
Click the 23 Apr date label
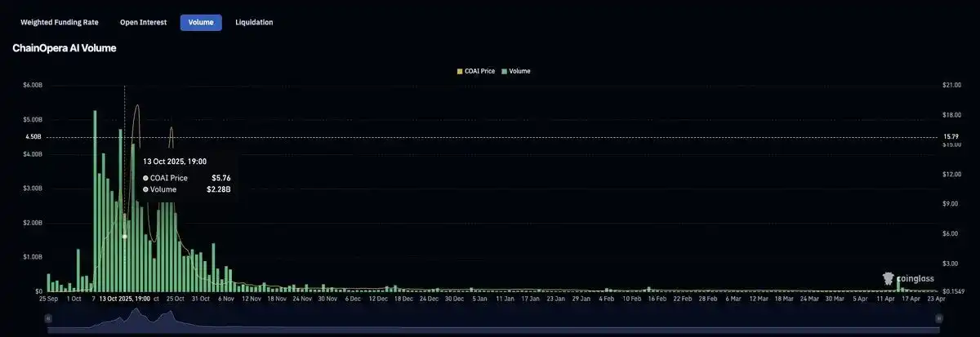tap(936, 299)
